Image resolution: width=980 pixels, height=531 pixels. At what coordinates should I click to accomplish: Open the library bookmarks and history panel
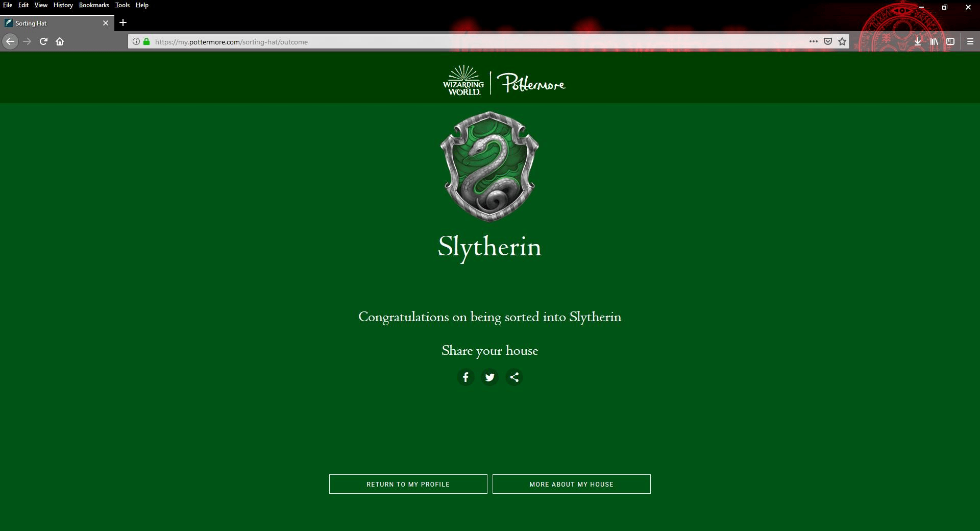point(934,42)
